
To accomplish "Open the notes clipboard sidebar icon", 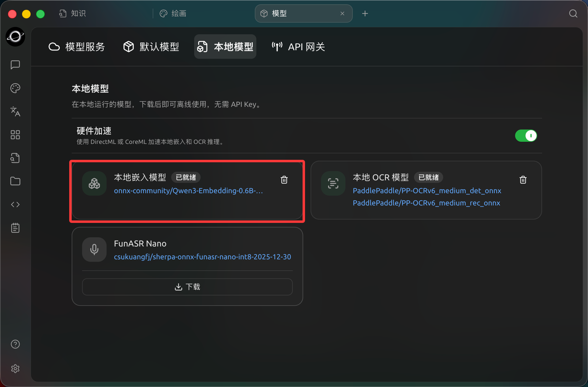I will coord(15,228).
